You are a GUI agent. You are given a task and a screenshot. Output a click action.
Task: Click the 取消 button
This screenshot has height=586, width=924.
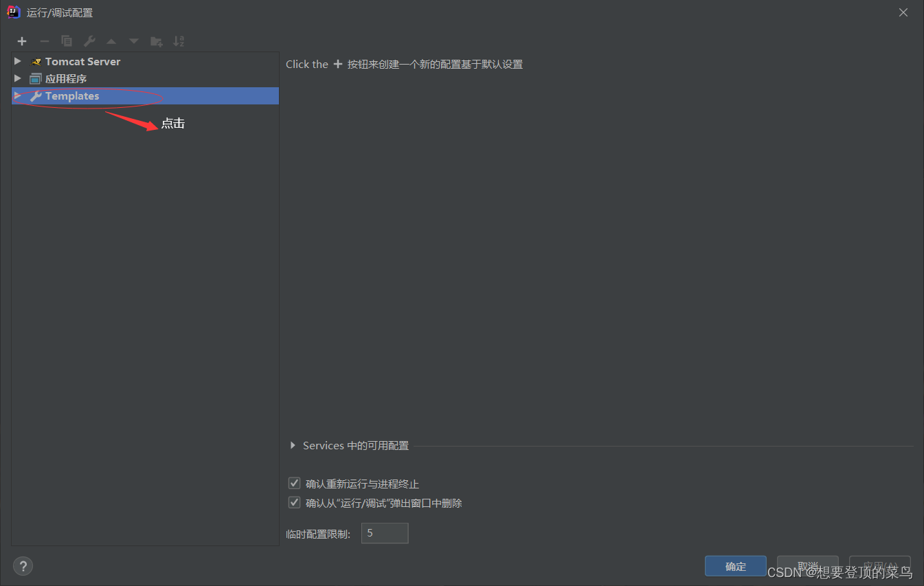807,566
